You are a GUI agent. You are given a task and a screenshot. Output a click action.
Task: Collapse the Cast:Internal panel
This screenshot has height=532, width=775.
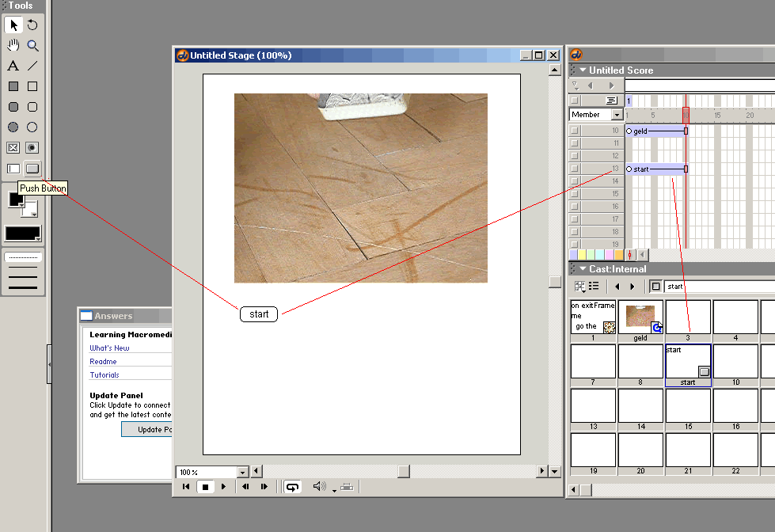pyautogui.click(x=583, y=269)
